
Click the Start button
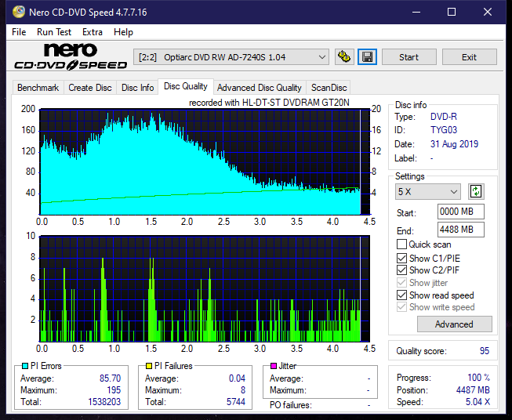coord(409,57)
